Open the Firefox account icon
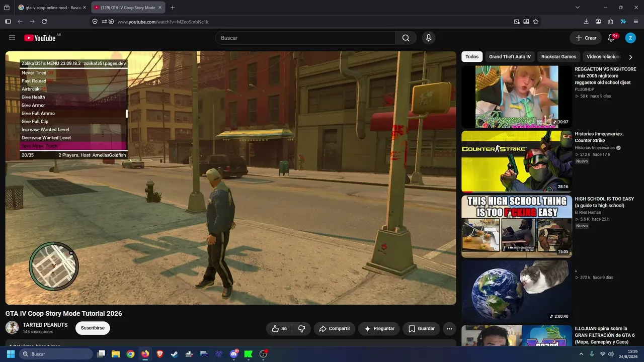 598,22
